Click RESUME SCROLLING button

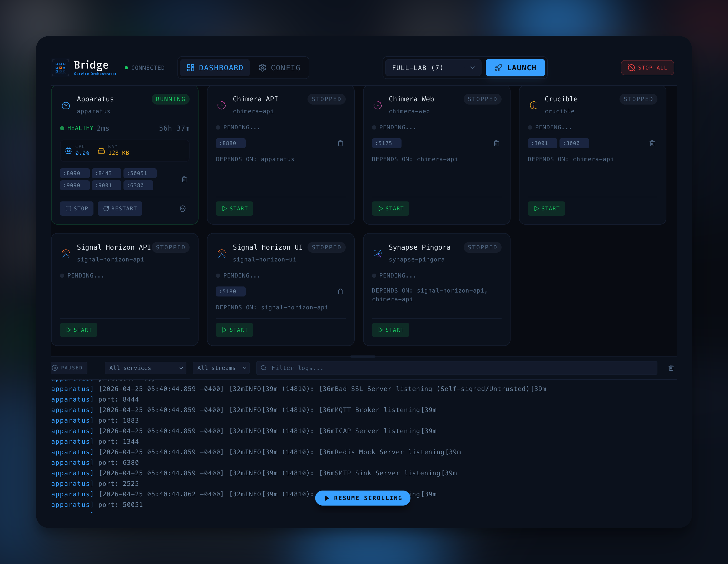click(x=363, y=498)
